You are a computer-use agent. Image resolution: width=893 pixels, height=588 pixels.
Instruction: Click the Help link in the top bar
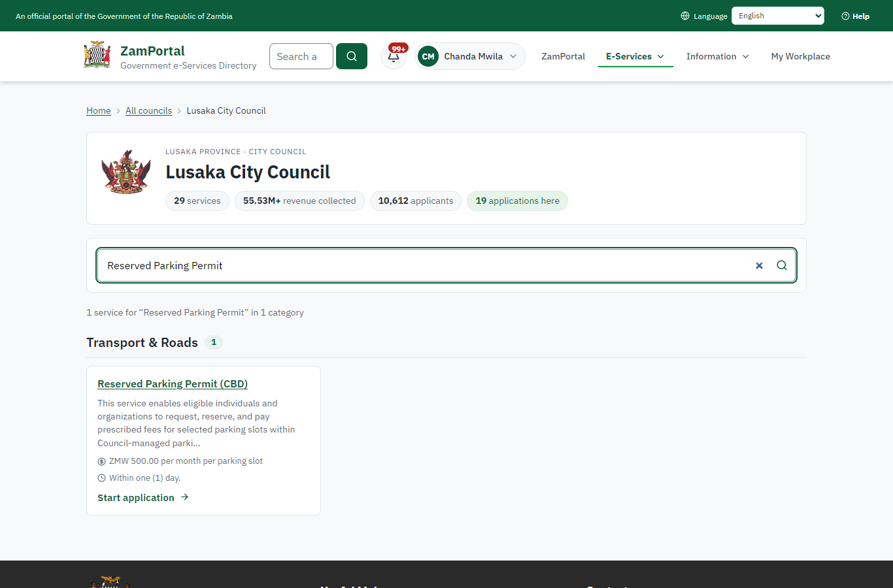coord(855,16)
